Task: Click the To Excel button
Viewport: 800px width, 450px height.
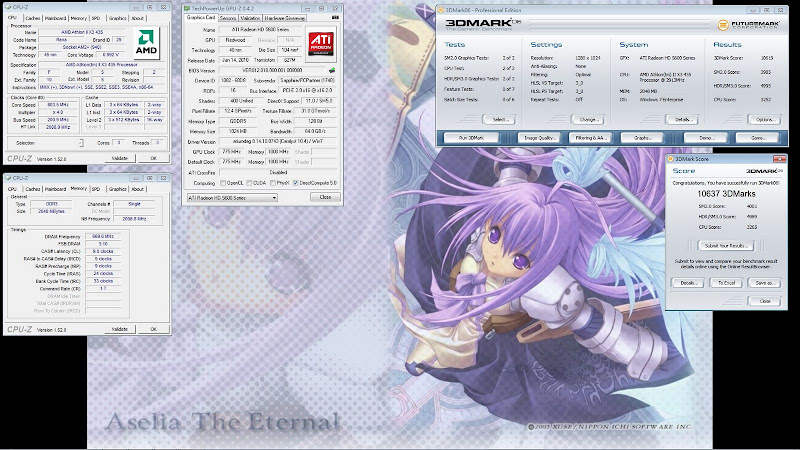Action: click(x=726, y=283)
